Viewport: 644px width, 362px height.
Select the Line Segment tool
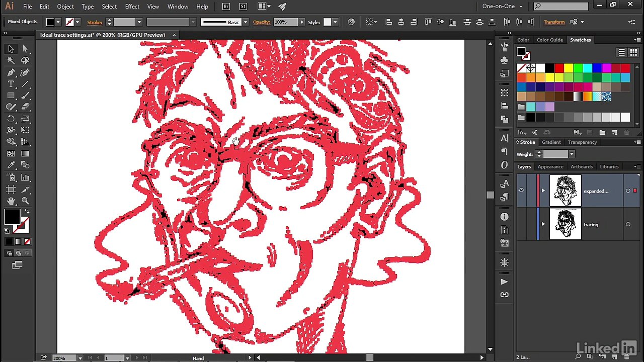[25, 84]
